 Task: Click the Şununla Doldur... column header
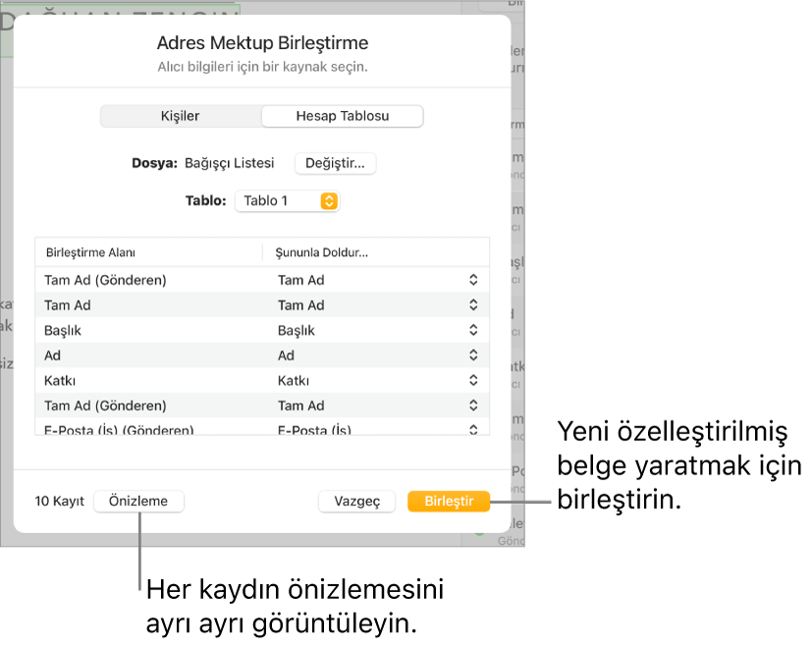pyautogui.click(x=322, y=252)
